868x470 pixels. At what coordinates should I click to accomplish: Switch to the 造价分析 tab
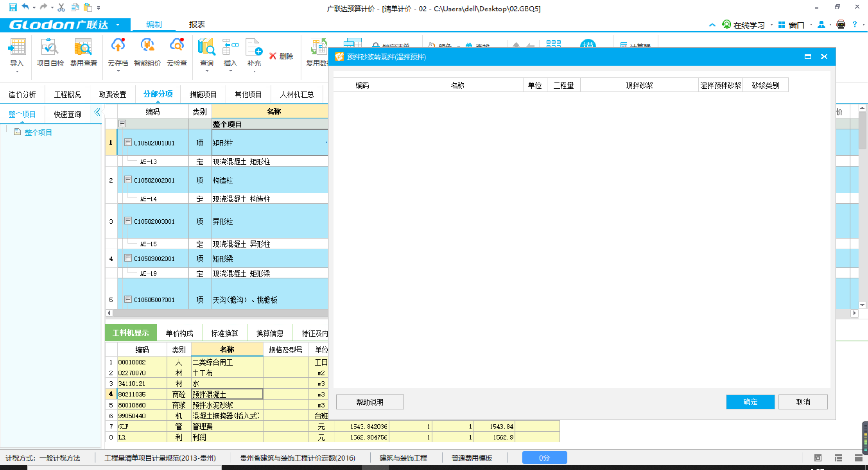coord(22,94)
